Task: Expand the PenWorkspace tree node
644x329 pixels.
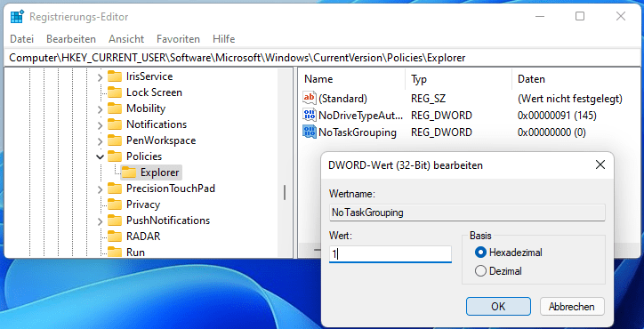Action: coord(100,140)
